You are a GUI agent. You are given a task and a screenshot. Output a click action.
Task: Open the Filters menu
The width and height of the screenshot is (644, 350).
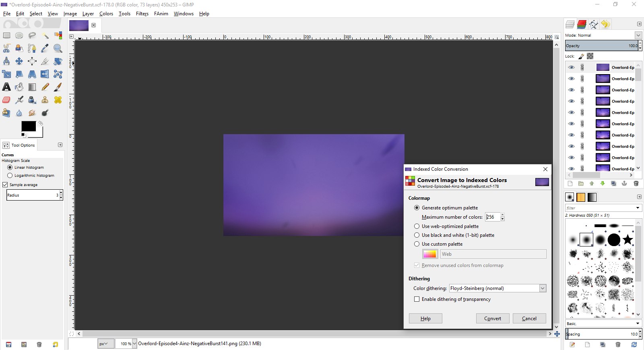tap(142, 14)
